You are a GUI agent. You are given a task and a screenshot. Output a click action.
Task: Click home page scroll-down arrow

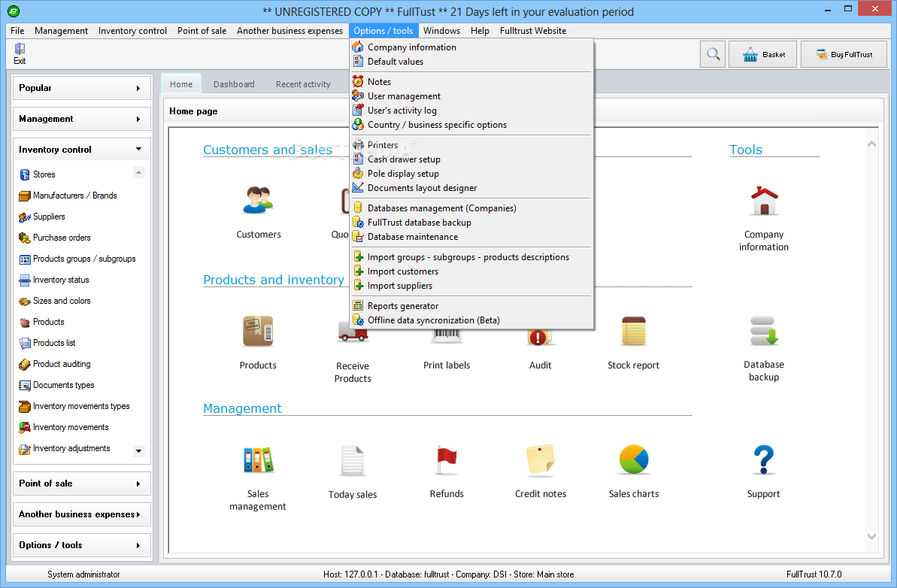871,536
